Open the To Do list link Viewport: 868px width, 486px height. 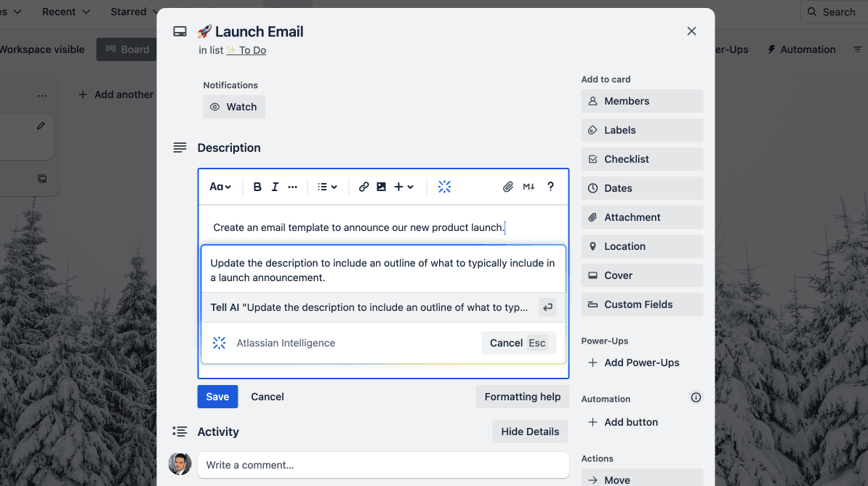point(252,50)
